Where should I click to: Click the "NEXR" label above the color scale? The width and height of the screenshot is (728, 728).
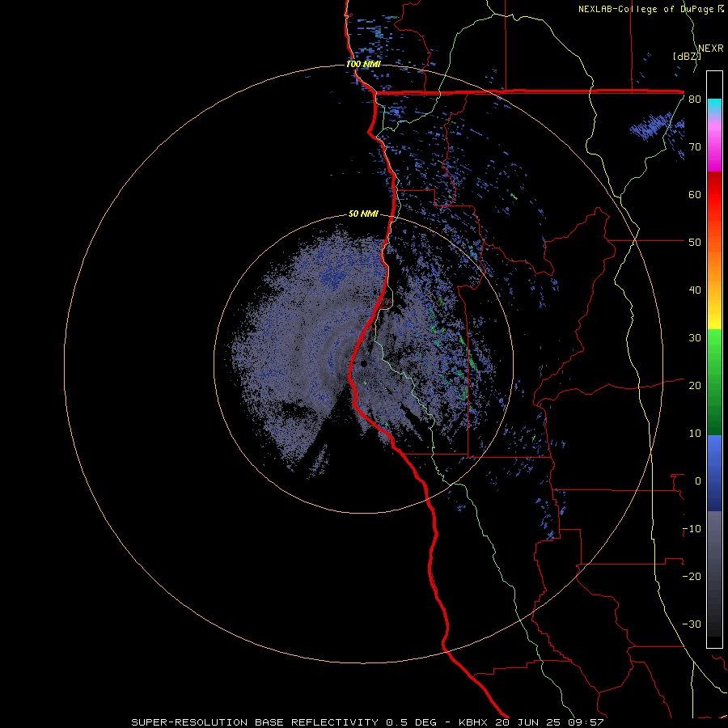pos(711,49)
